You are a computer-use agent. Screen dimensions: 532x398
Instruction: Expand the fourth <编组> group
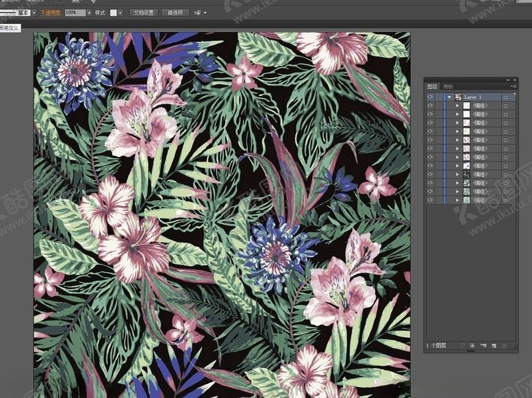tap(457, 132)
